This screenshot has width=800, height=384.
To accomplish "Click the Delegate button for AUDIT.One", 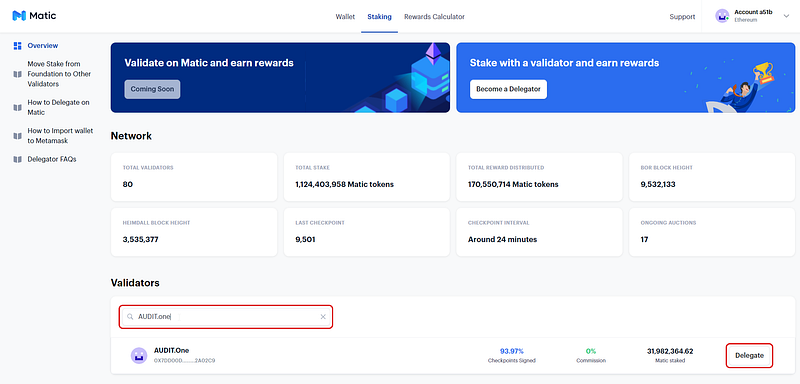I will pyautogui.click(x=749, y=355).
